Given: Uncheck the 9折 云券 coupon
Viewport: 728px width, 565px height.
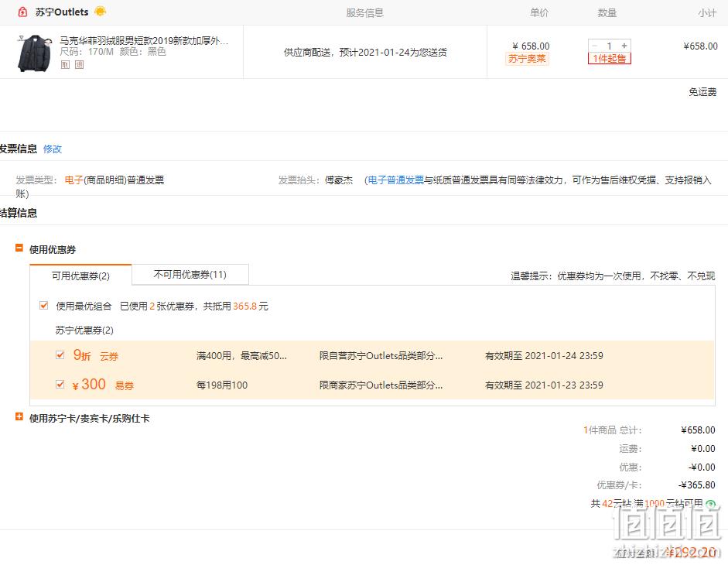Looking at the screenshot, I should (x=60, y=355).
